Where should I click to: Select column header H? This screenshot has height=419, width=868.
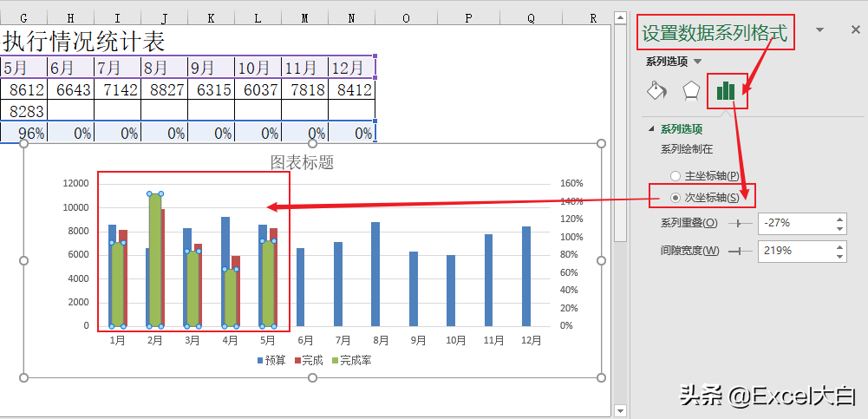(70, 18)
